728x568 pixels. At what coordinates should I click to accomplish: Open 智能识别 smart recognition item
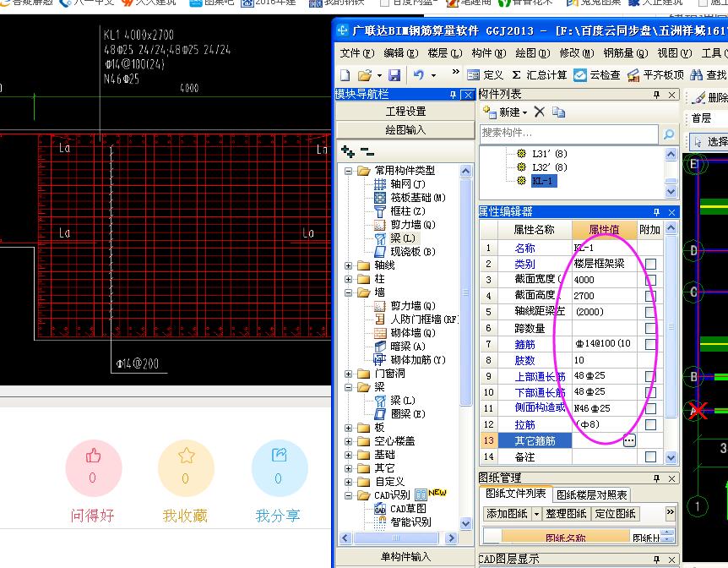tap(403, 522)
